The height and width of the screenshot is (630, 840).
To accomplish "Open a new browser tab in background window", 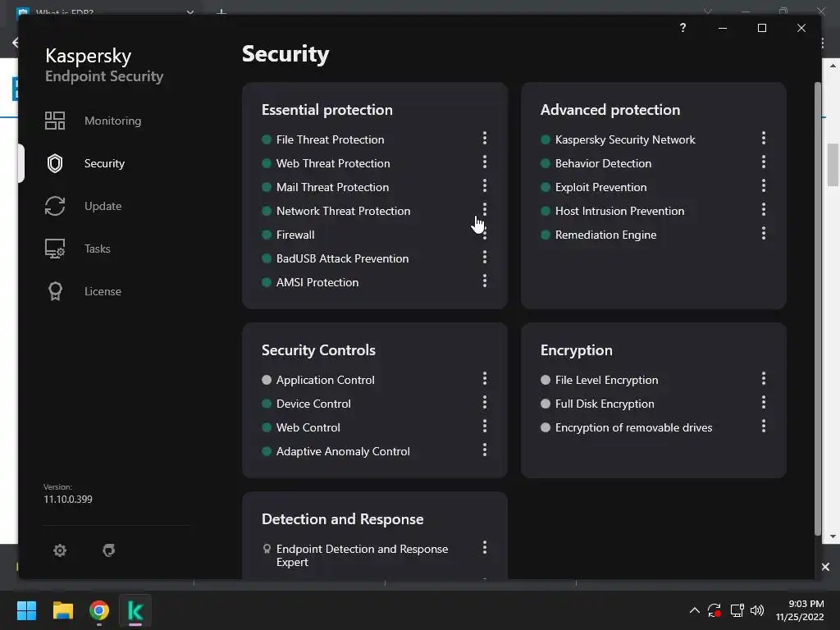I will click(x=221, y=11).
